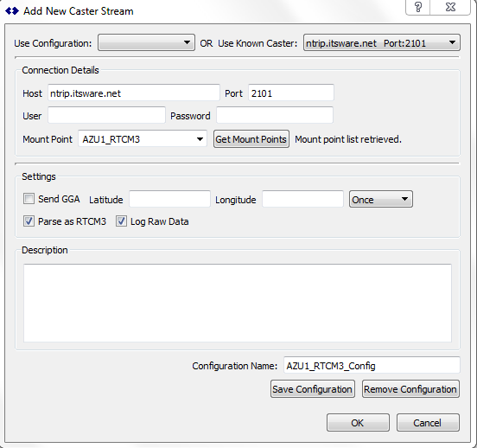Click the Password input field

pyautogui.click(x=275, y=115)
